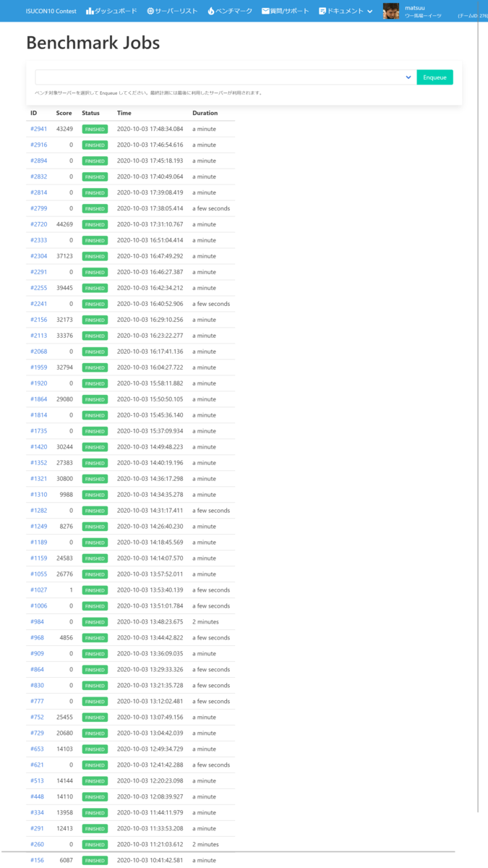Open the benchmark target server dropdown
Screen dimensions: 488x868
coord(226,77)
